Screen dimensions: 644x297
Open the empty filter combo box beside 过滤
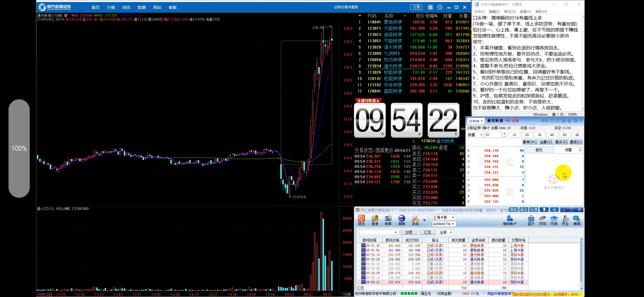click(379, 232)
